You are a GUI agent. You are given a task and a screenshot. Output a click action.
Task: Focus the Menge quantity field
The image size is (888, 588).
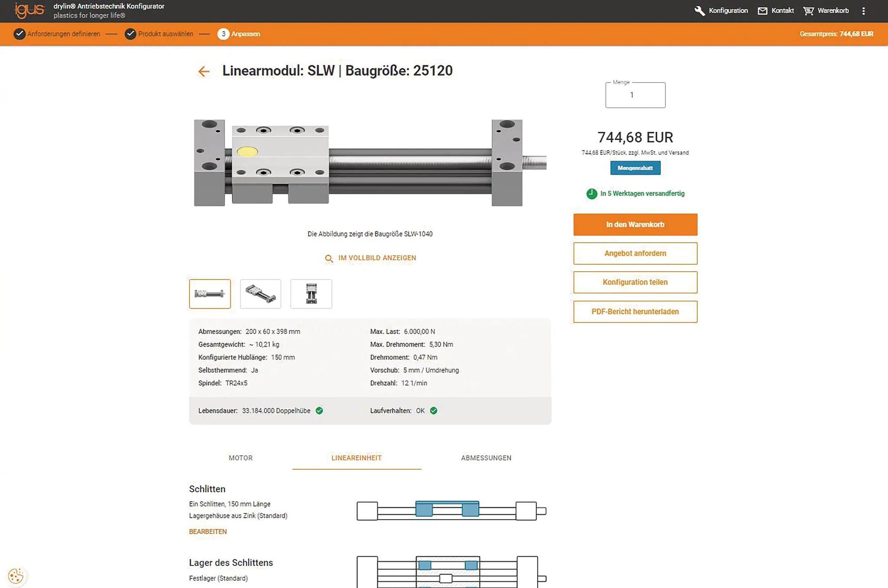click(635, 95)
